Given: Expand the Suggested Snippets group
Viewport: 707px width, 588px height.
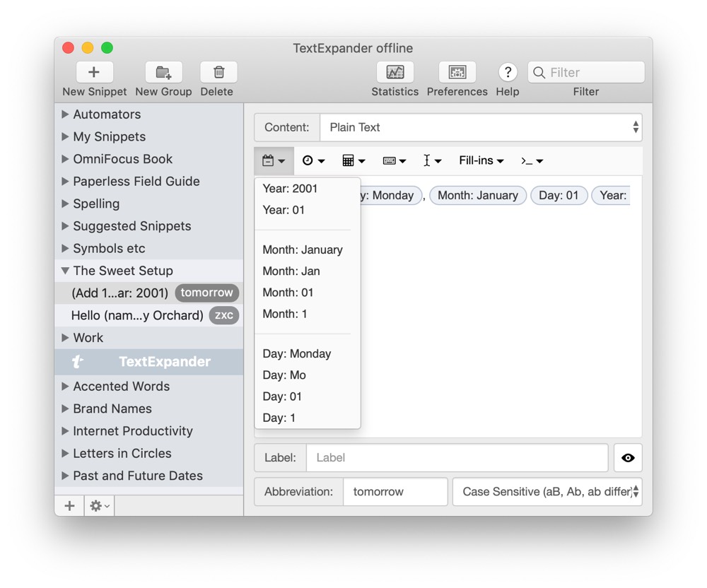Looking at the screenshot, I should (65, 225).
